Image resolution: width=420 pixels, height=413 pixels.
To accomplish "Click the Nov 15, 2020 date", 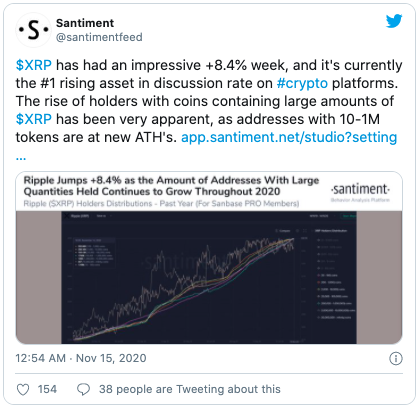I will click(111, 358).
